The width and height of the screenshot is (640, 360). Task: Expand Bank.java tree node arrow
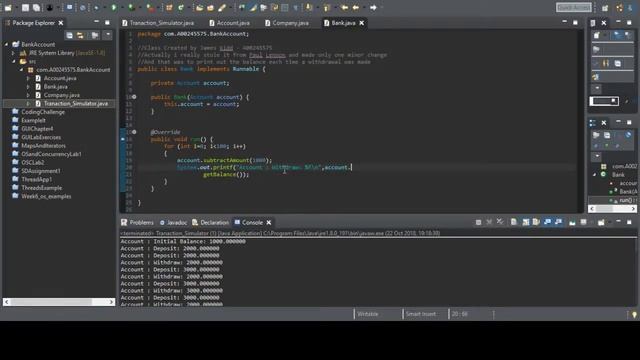[28, 87]
